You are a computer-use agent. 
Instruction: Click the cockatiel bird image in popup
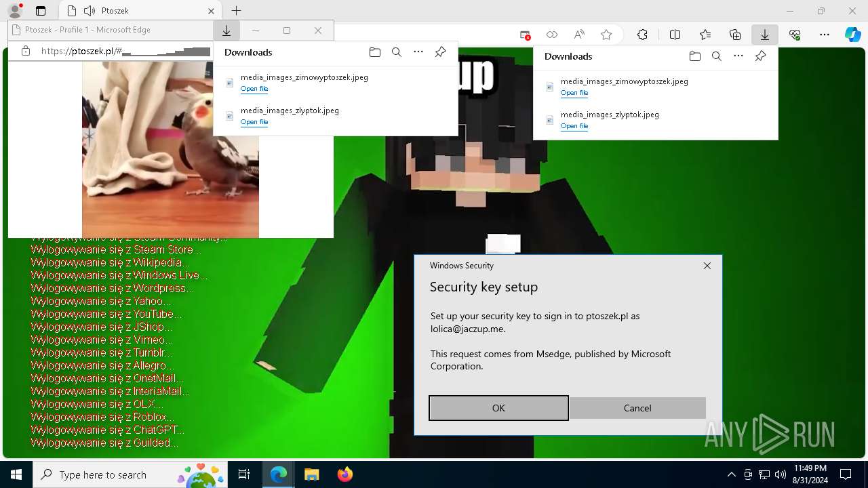click(x=170, y=149)
